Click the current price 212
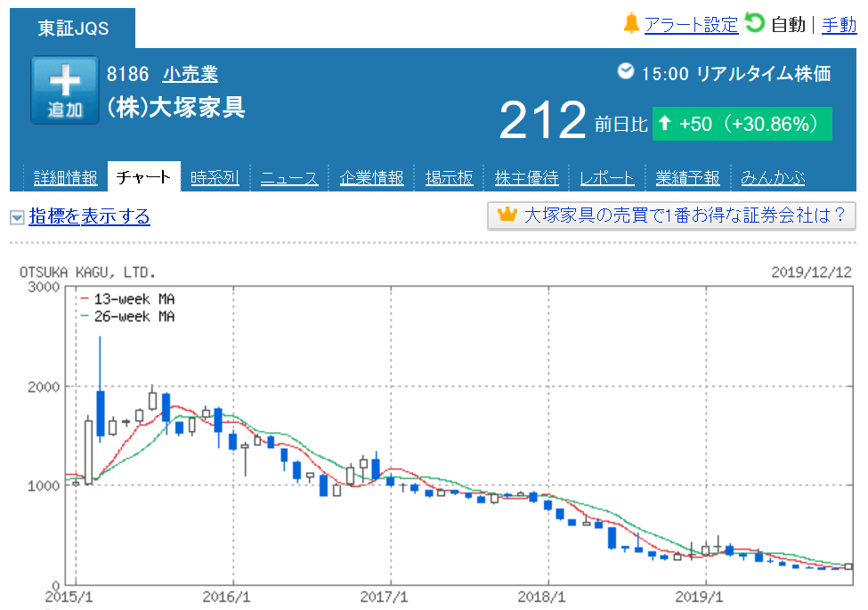Image resolution: width=868 pixels, height=610 pixels. 542,120
